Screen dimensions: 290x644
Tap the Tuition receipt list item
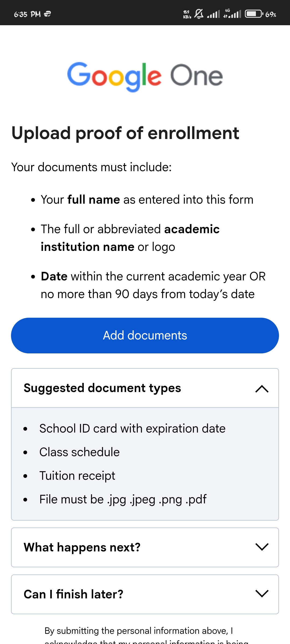(77, 476)
